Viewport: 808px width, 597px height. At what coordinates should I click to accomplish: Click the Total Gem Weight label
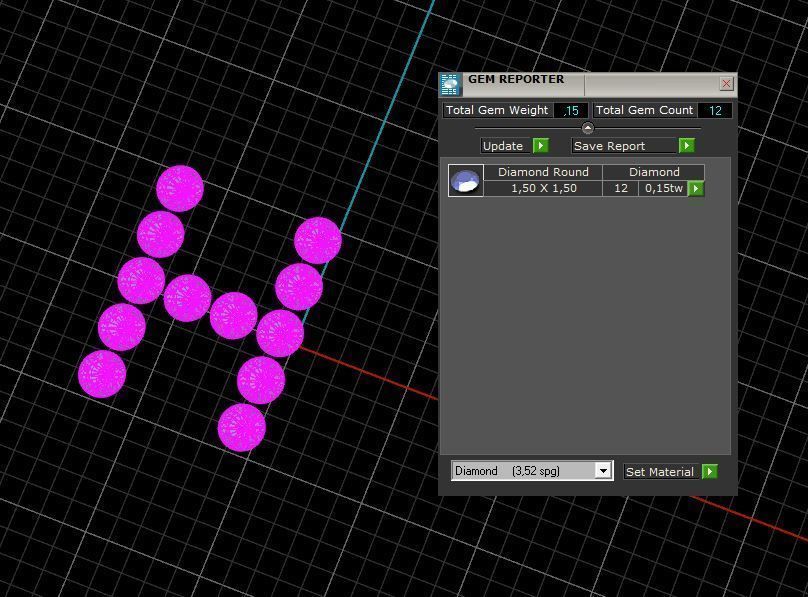(x=497, y=111)
